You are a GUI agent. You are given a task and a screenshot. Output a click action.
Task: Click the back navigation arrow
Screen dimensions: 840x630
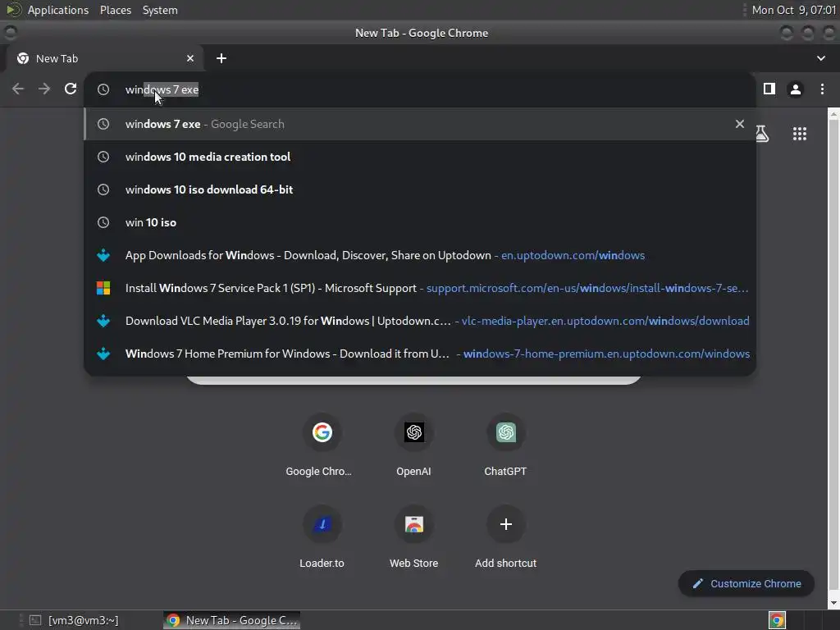18,89
